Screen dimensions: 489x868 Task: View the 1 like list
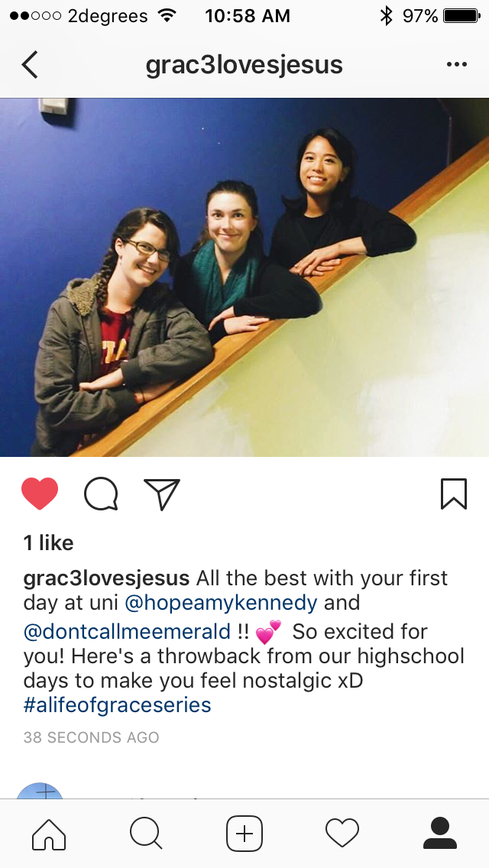(x=48, y=543)
